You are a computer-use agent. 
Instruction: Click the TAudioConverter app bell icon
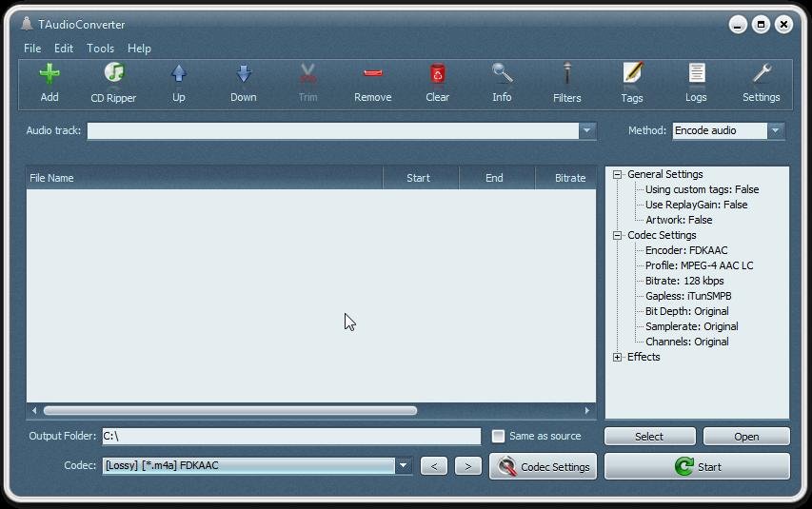point(27,24)
